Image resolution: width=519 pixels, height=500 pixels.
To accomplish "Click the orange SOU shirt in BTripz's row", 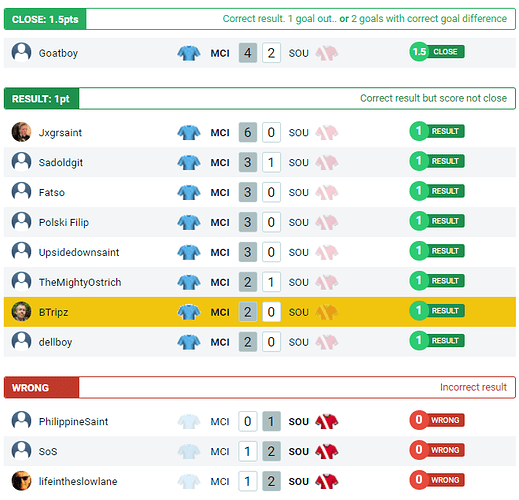I will tap(327, 312).
